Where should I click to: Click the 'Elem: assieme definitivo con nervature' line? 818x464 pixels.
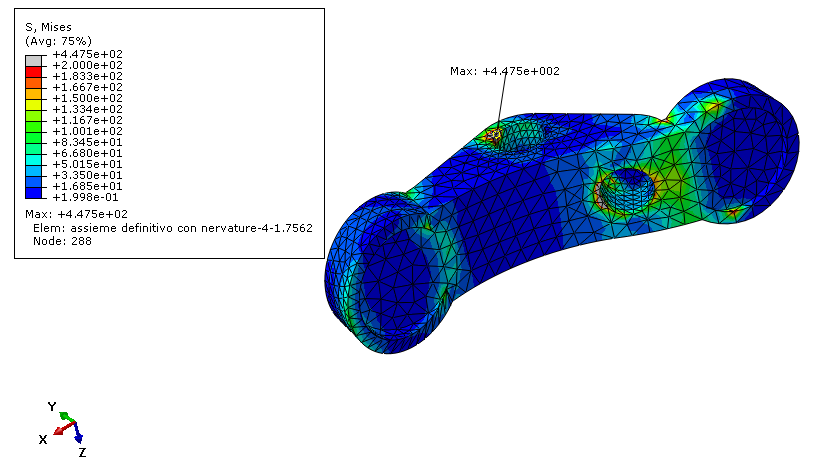point(173,228)
